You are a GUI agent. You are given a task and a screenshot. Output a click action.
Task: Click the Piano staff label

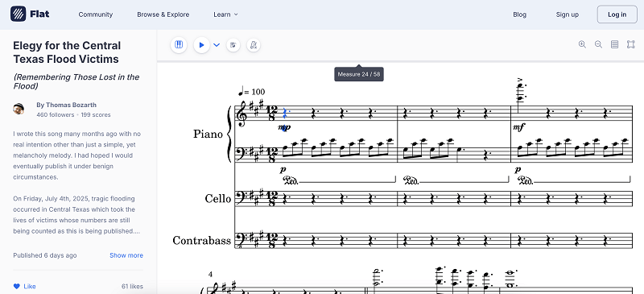click(x=208, y=134)
